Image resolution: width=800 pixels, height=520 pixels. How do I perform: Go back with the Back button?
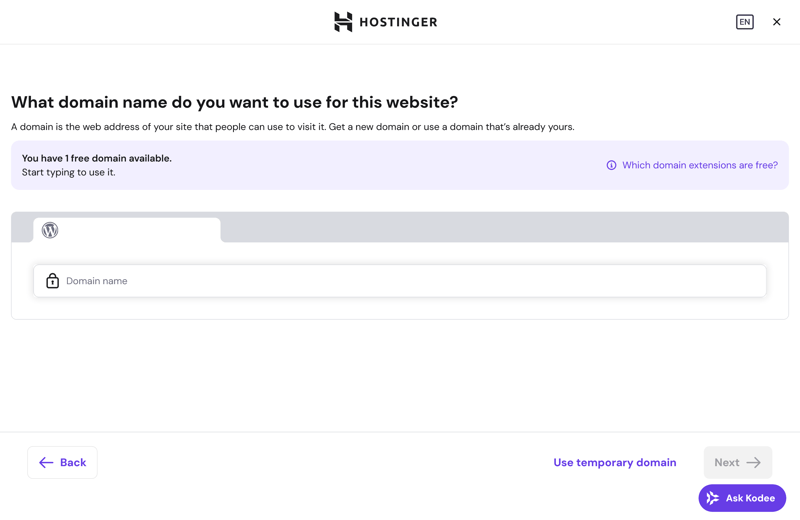click(62, 462)
